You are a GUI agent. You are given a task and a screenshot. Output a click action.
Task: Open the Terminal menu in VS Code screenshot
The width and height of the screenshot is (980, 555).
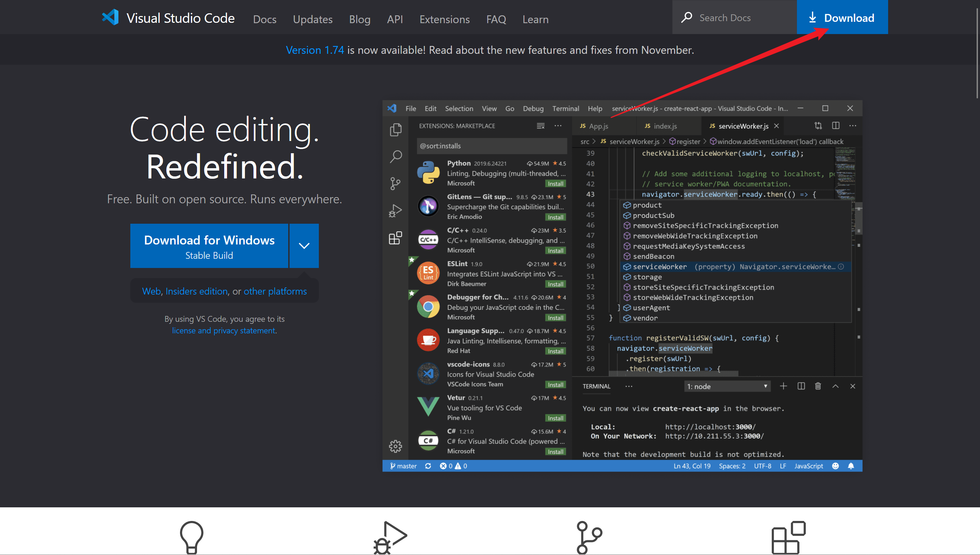click(566, 108)
